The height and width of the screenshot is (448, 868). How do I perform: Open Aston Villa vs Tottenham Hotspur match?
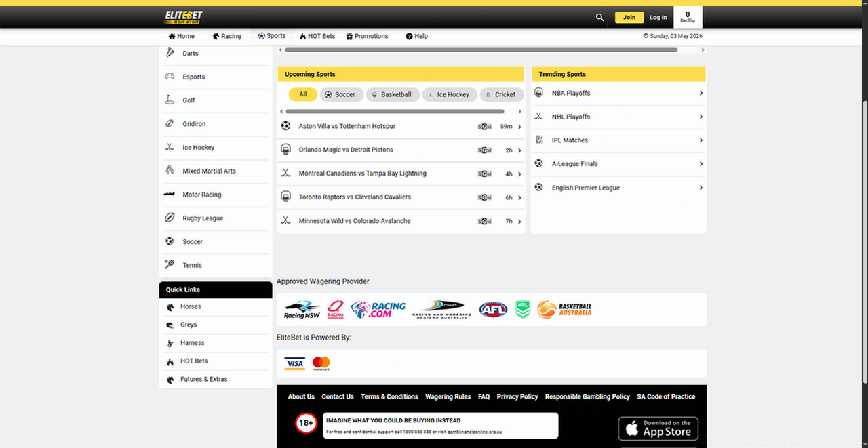click(x=401, y=127)
